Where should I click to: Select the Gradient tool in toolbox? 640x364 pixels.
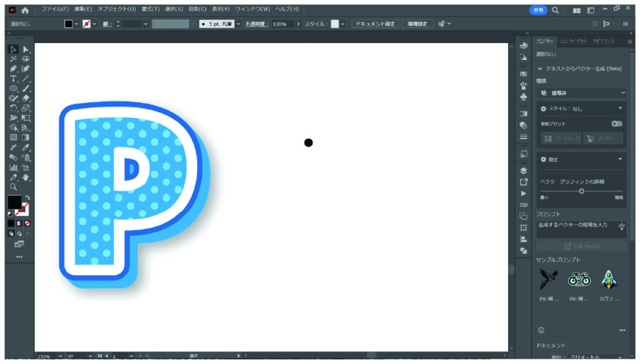[26, 138]
